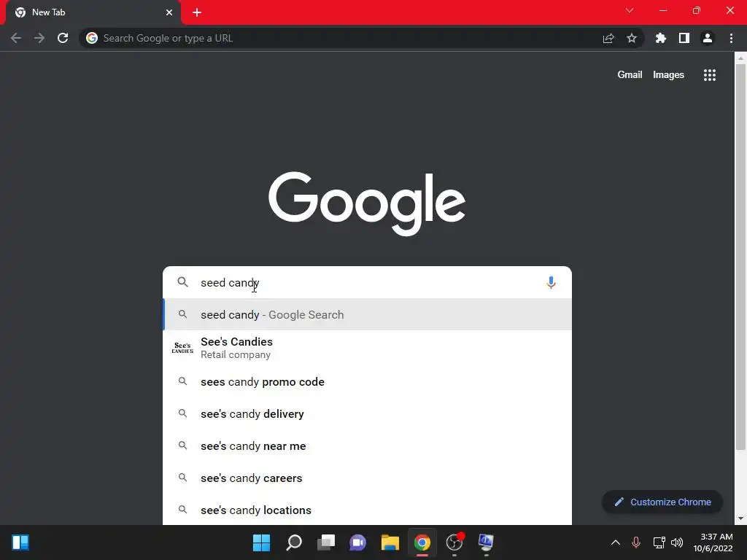Open the network tray icon
747x560 pixels.
click(x=659, y=542)
